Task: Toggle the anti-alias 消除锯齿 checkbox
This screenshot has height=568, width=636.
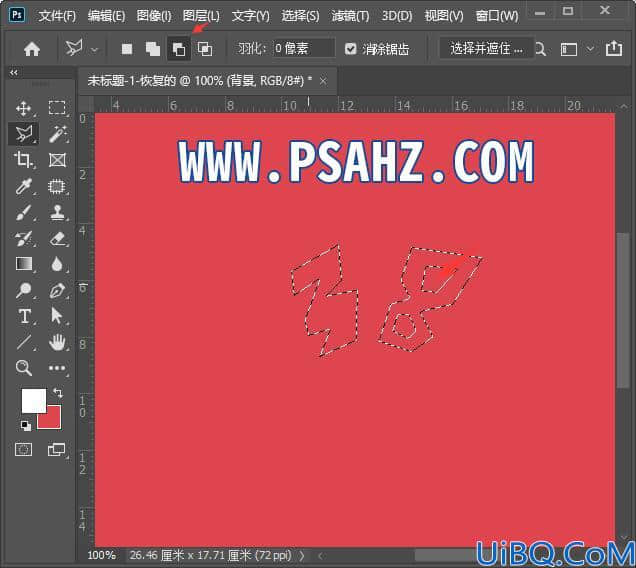Action: click(350, 49)
